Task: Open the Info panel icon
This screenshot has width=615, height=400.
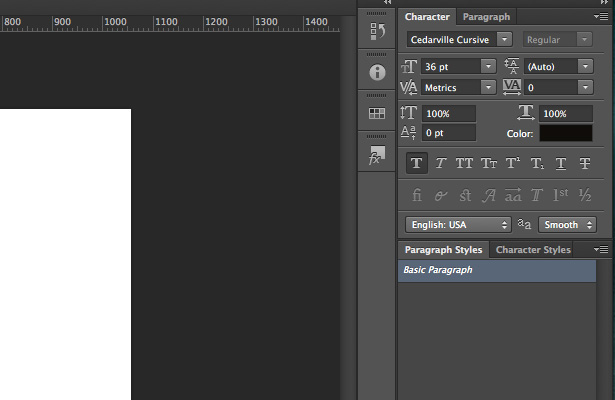Action: [x=377, y=73]
